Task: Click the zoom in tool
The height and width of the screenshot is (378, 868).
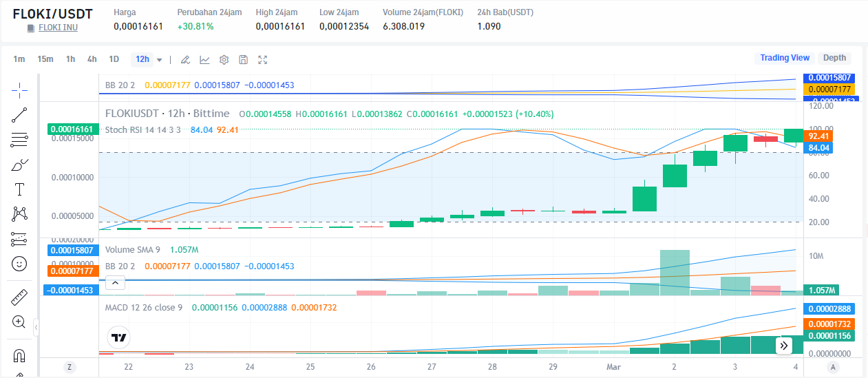Action: 19,322
